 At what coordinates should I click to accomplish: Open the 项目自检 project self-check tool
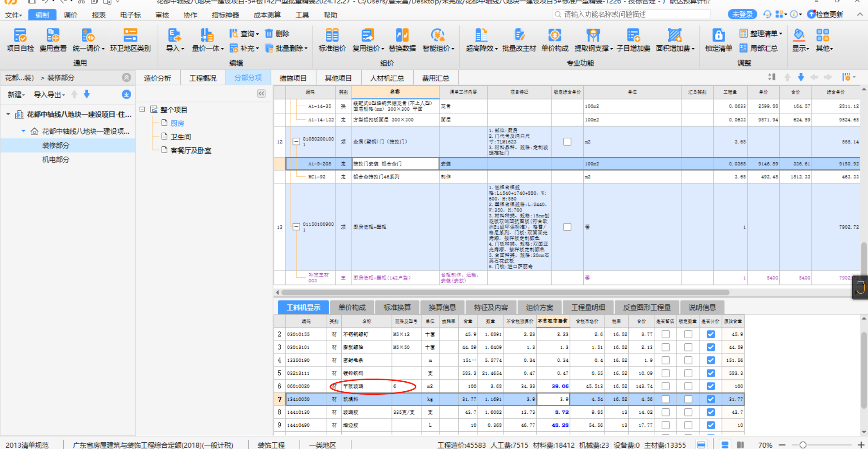(20, 40)
